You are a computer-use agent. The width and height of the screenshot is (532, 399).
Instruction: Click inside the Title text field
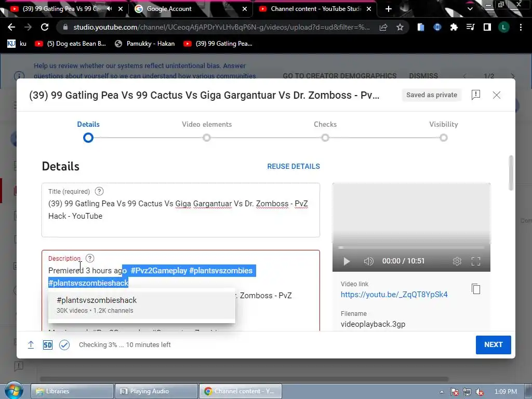tap(180, 210)
